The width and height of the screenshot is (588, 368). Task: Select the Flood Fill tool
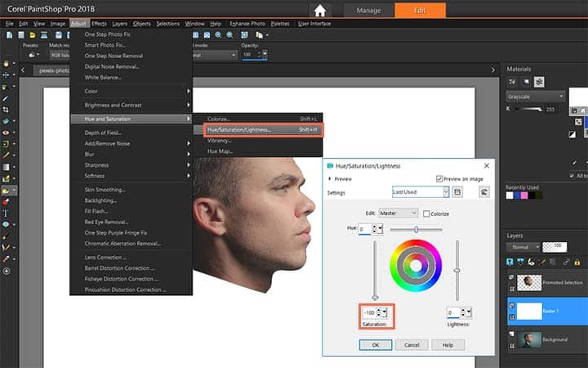[6, 191]
